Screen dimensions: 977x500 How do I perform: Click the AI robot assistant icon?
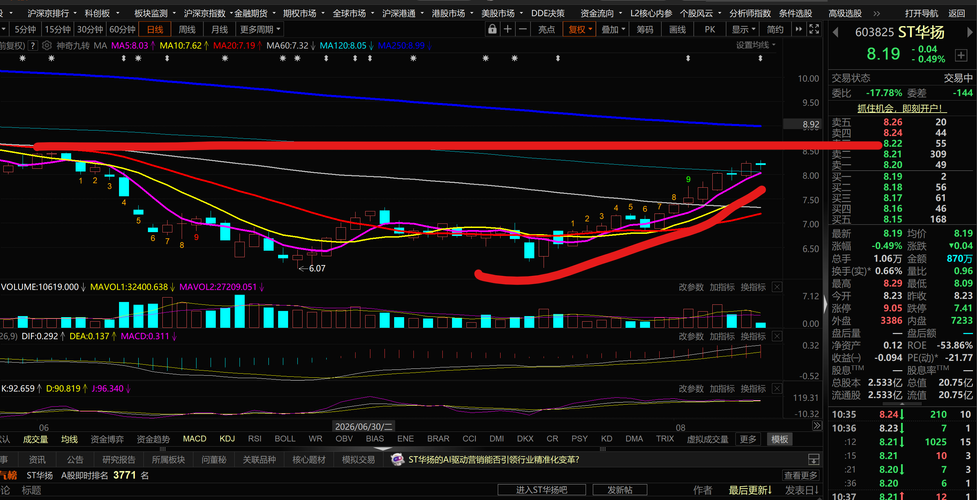pyautogui.click(x=397, y=460)
